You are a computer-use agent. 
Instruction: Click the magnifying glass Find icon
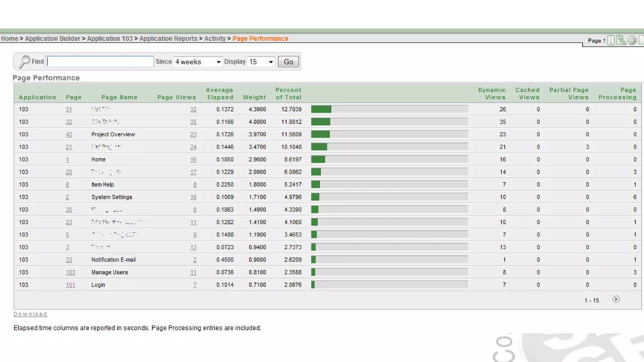click(24, 62)
